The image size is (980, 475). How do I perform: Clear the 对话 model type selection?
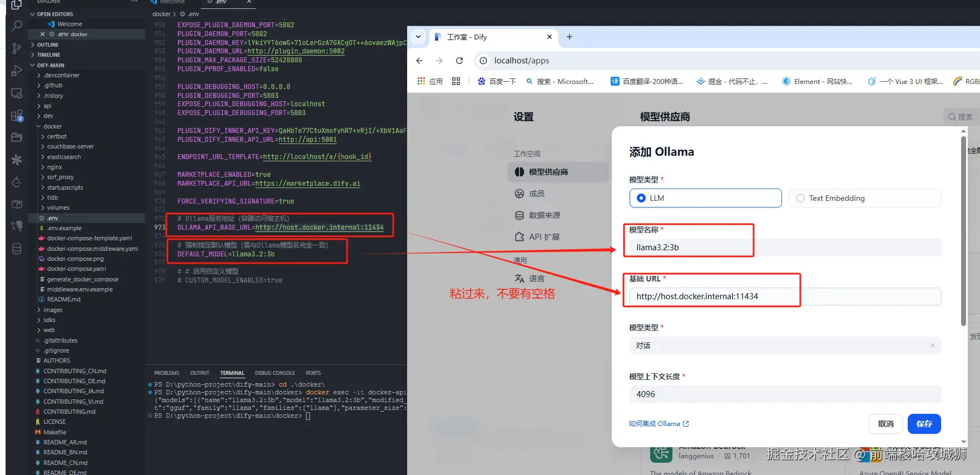tap(933, 345)
